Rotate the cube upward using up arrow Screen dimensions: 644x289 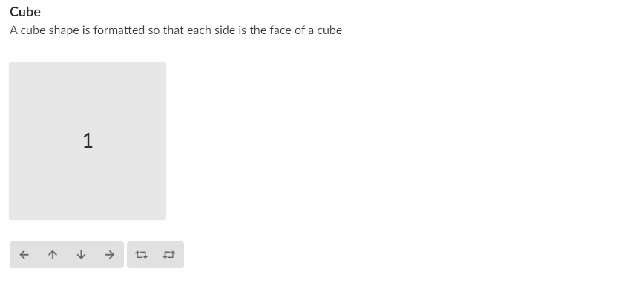[x=53, y=255]
